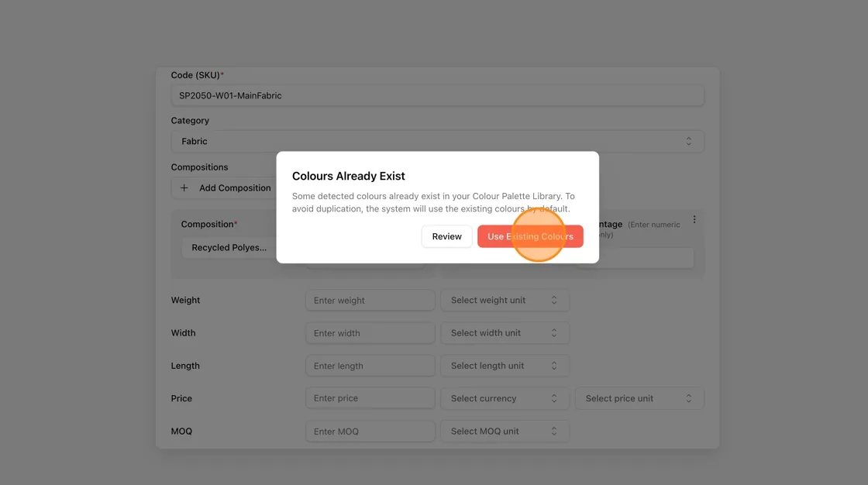
Task: Click the Width label
Action: pyautogui.click(x=183, y=332)
